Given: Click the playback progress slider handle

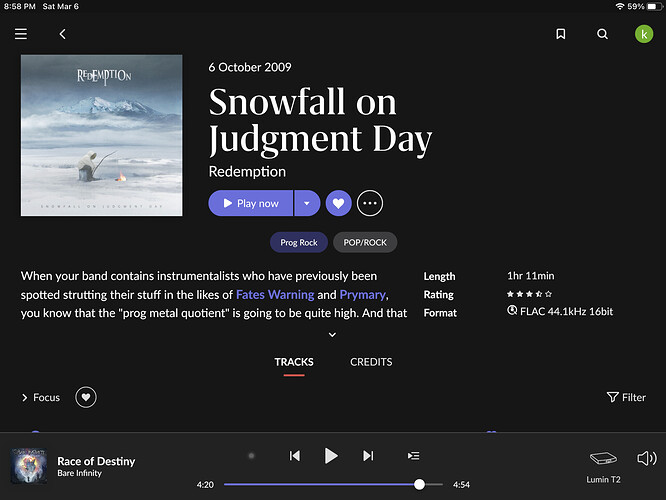Looking at the screenshot, I should pos(419,484).
